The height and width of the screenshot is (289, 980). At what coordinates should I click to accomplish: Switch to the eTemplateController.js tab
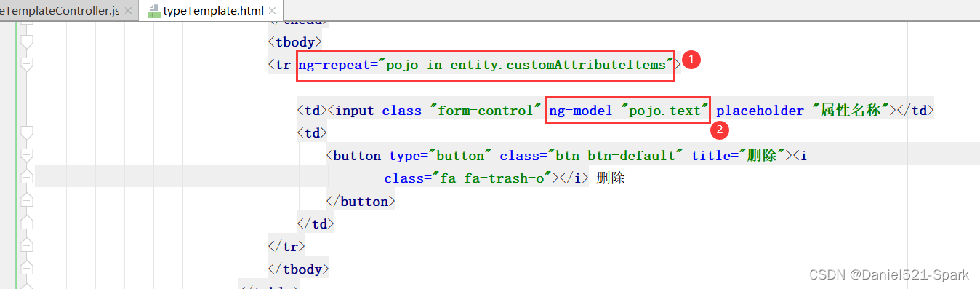[x=60, y=12]
